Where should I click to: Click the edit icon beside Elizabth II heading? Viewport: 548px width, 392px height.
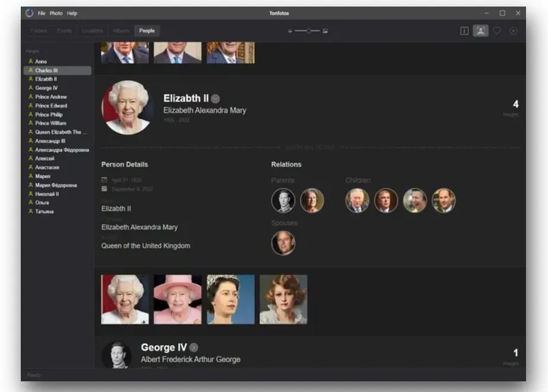click(x=216, y=99)
